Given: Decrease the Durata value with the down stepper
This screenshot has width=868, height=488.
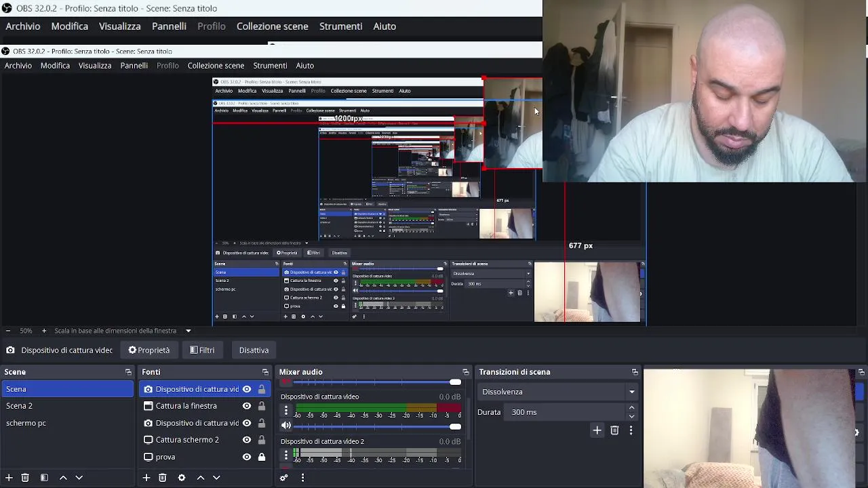Looking at the screenshot, I should 631,416.
